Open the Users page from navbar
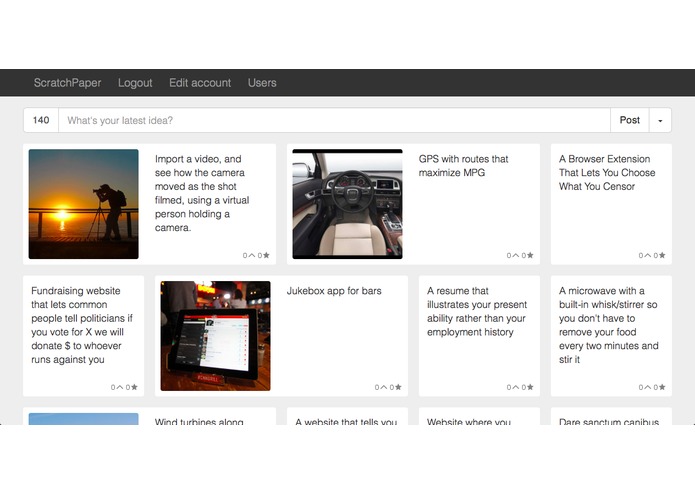The height and width of the screenshot is (494, 695). [262, 83]
